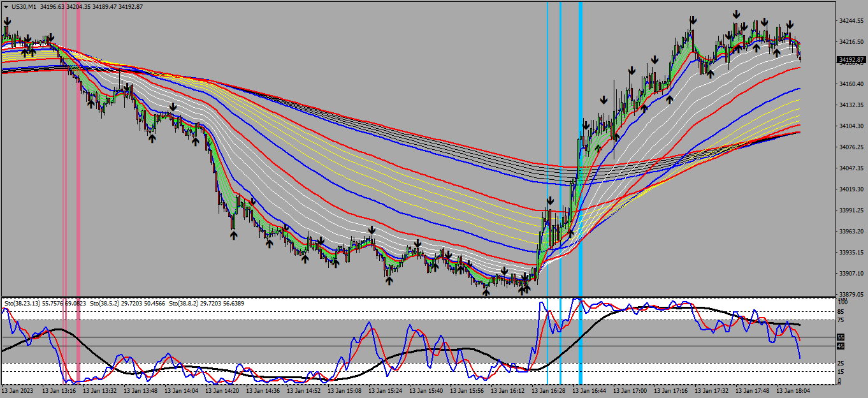The image size is (868, 398).
Task: Select the 34019.10 price scale label
Action: tap(851, 189)
